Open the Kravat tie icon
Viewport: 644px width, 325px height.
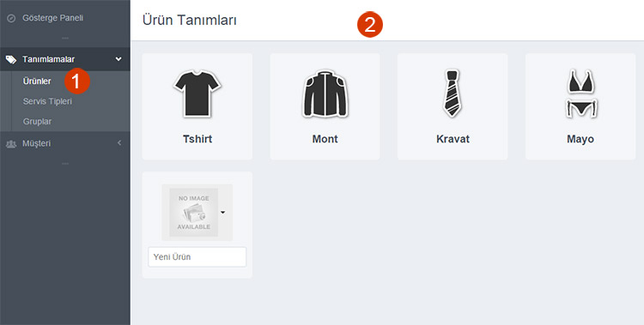pos(453,93)
